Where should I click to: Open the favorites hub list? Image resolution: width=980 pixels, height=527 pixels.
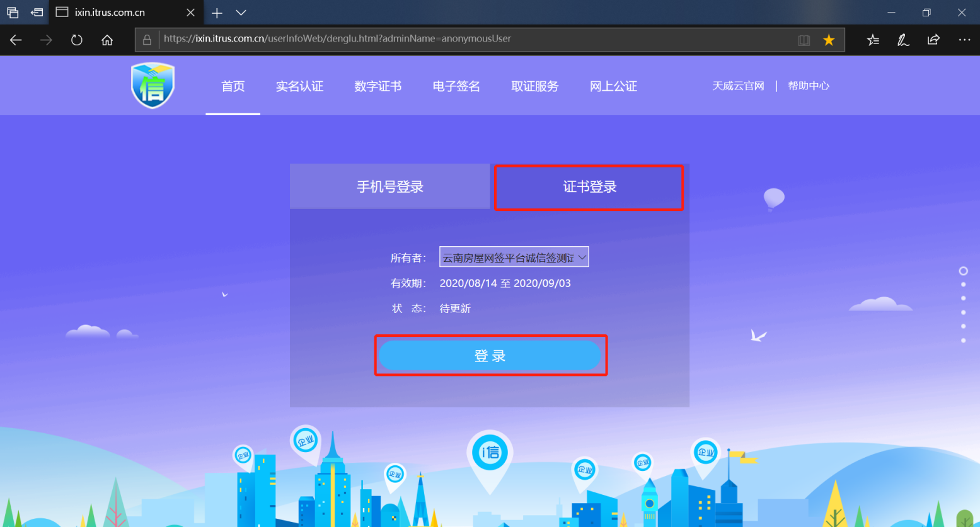pos(873,40)
